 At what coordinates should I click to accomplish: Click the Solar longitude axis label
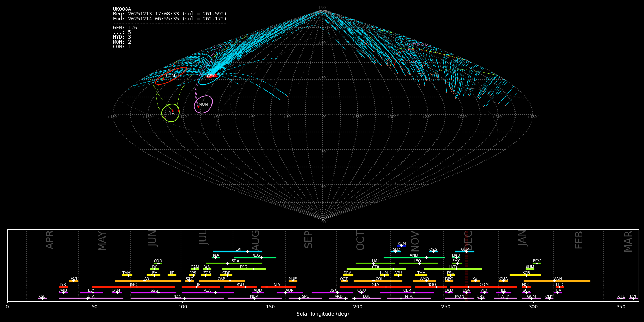(322, 314)
